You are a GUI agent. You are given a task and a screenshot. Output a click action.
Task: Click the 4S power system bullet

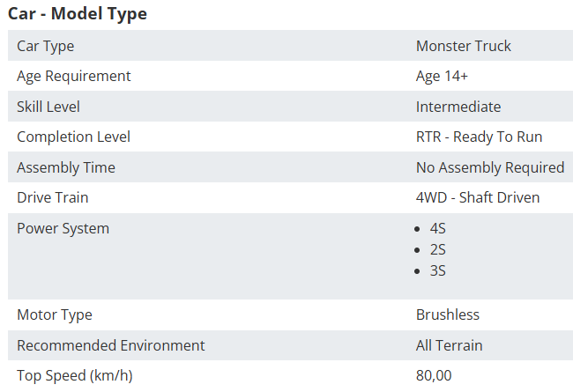coord(438,229)
